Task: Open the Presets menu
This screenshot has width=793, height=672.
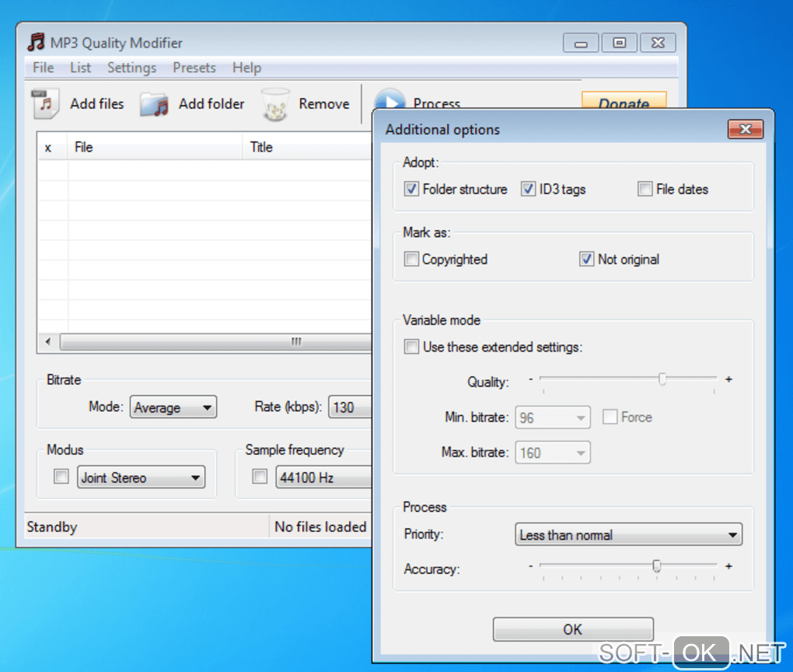Action: tap(194, 68)
